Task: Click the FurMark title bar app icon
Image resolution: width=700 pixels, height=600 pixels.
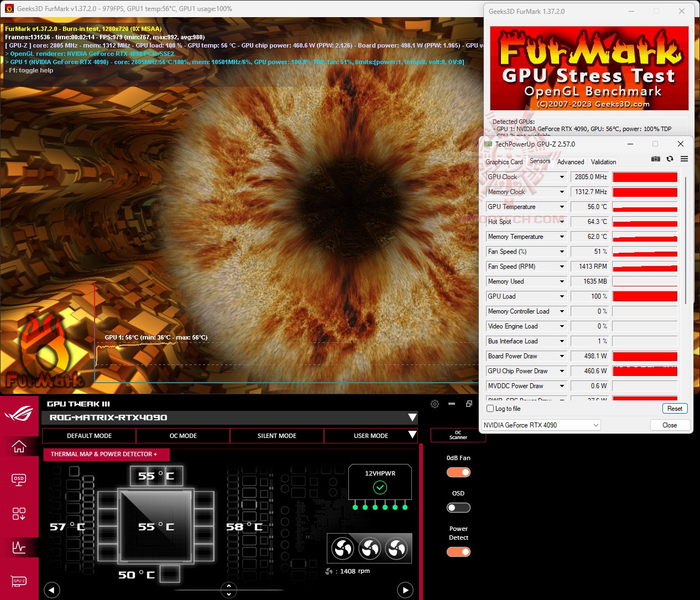Action: click(9, 8)
